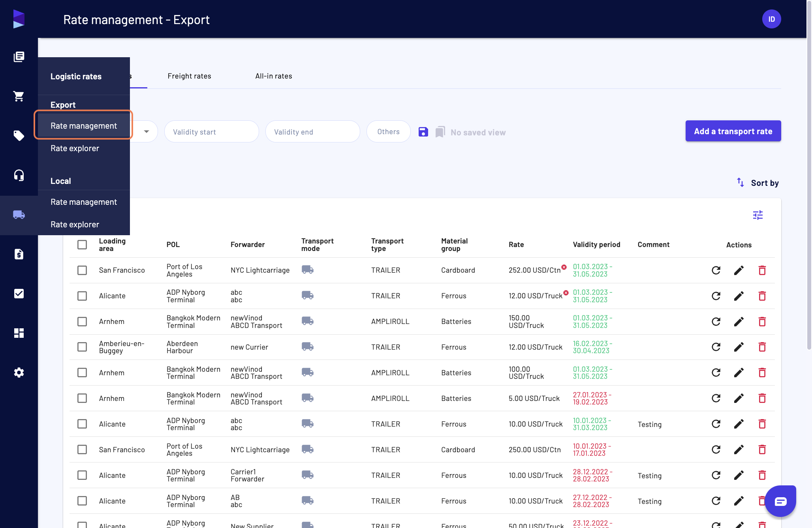Open the headset support sidebar icon
This screenshot has height=528, width=812.
click(19, 175)
